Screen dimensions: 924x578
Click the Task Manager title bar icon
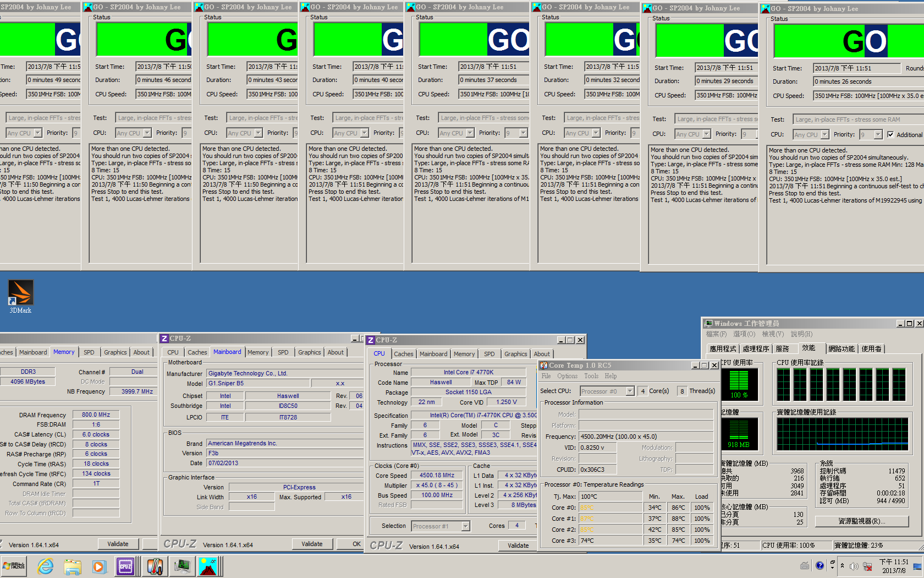pyautogui.click(x=709, y=323)
